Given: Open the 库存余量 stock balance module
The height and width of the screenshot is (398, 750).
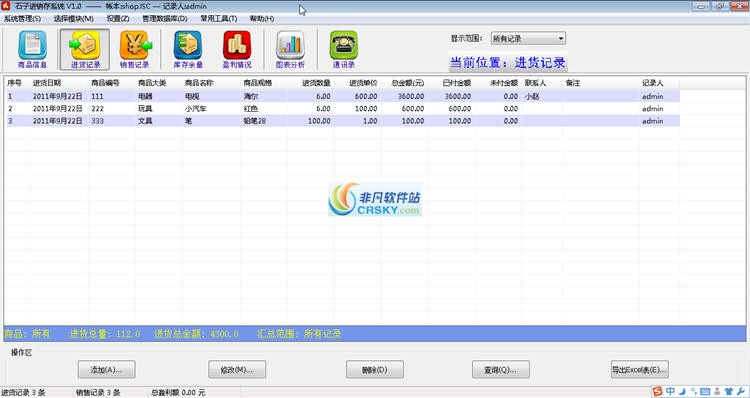Looking at the screenshot, I should 188,50.
